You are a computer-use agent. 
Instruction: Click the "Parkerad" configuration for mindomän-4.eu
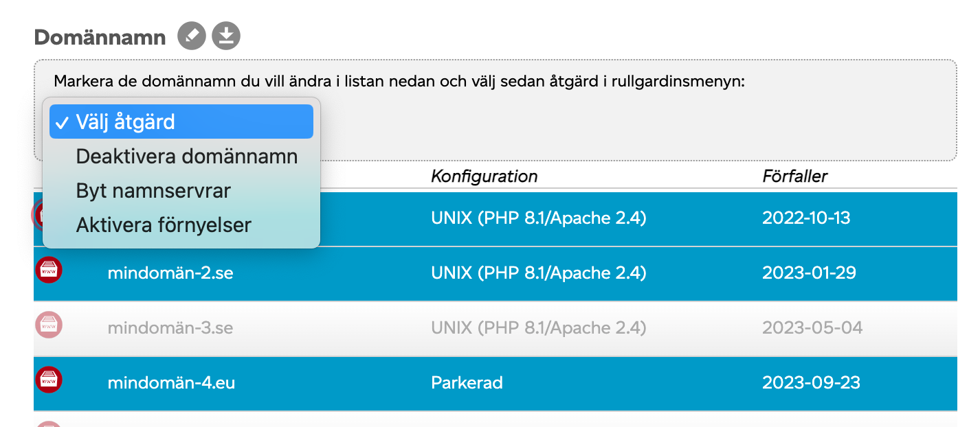point(467,382)
